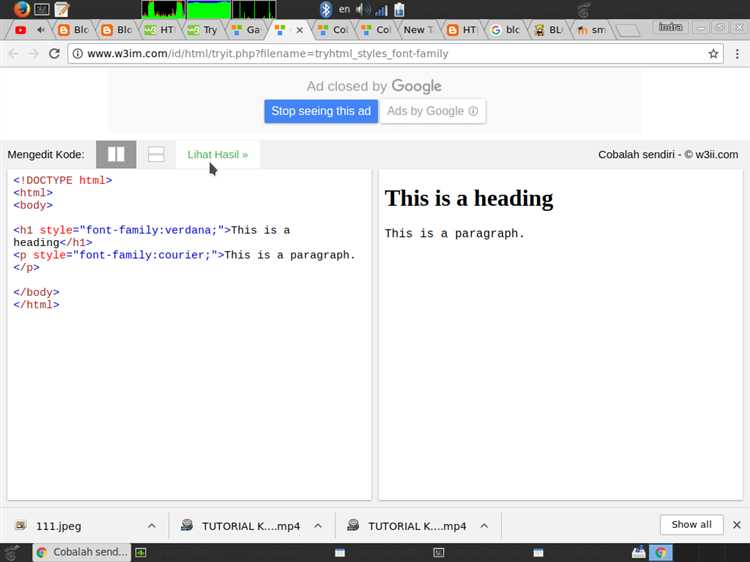750x562 pixels.
Task: Open the network signal strength icon
Action: click(x=381, y=9)
